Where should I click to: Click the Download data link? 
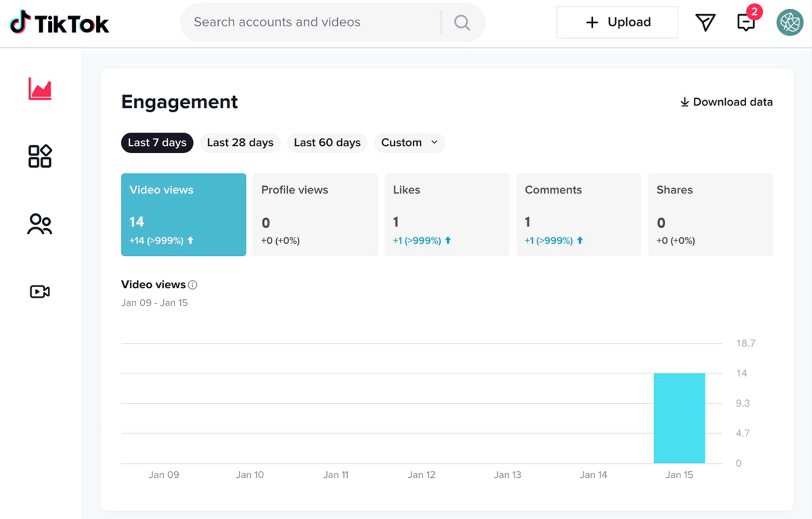[726, 101]
